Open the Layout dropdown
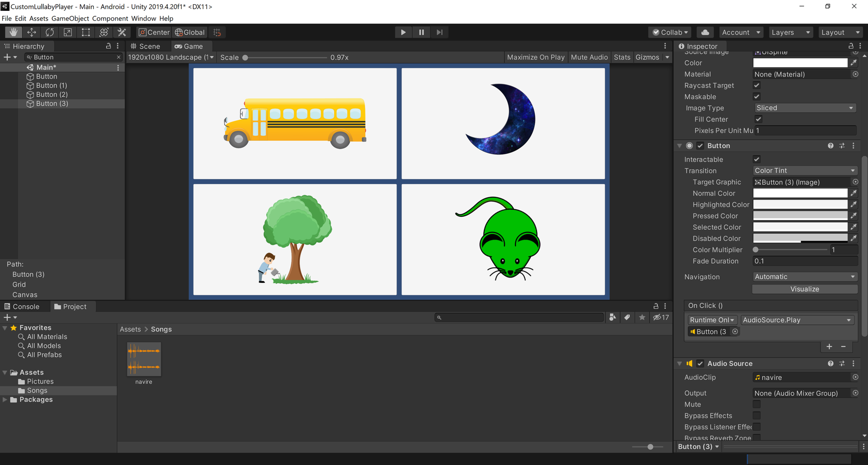This screenshot has width=868, height=465. pyautogui.click(x=840, y=33)
